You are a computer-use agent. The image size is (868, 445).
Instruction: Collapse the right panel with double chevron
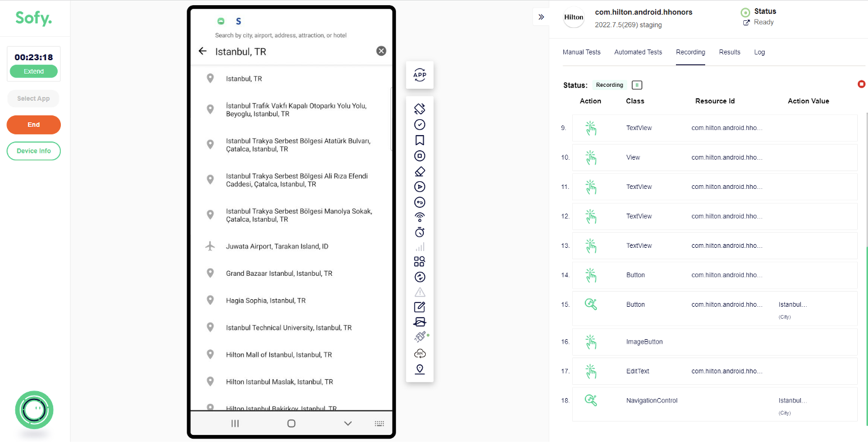coord(541,17)
